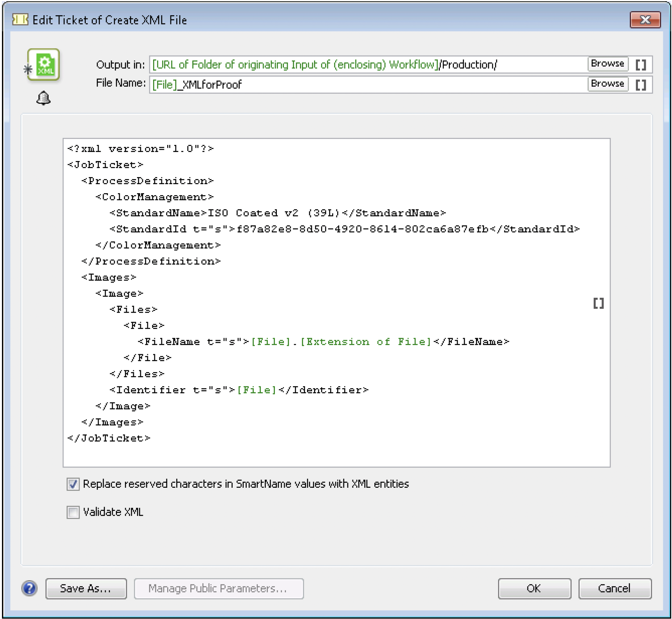This screenshot has width=672, height=619.
Task: Click the closing JobTicket tag
Action: click(109, 438)
